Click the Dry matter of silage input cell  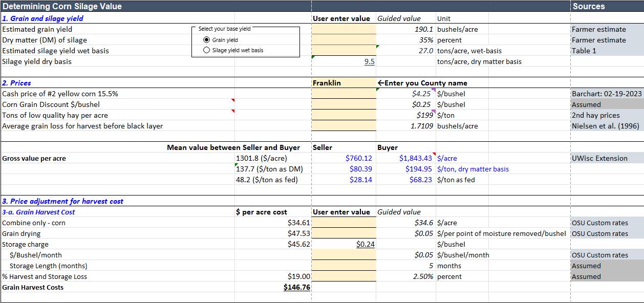click(344, 40)
